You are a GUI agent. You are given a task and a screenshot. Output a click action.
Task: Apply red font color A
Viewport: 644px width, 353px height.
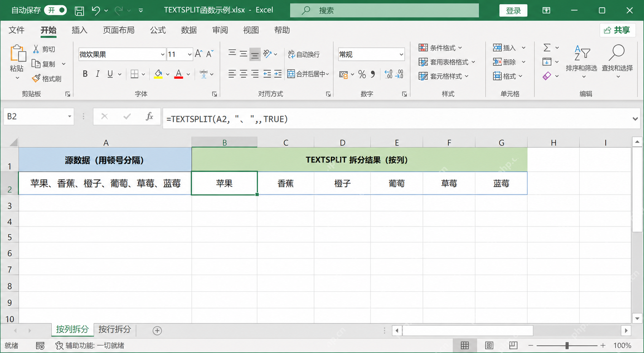coord(178,74)
